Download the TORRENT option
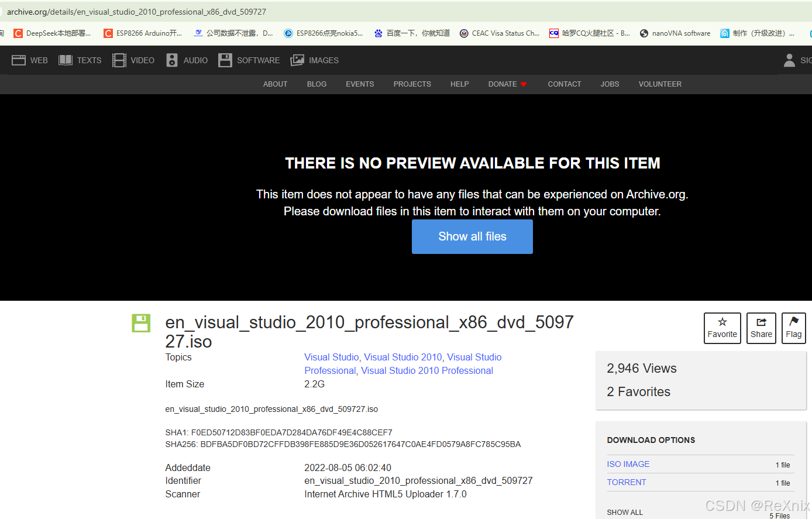The height and width of the screenshot is (519, 812). coord(627,482)
